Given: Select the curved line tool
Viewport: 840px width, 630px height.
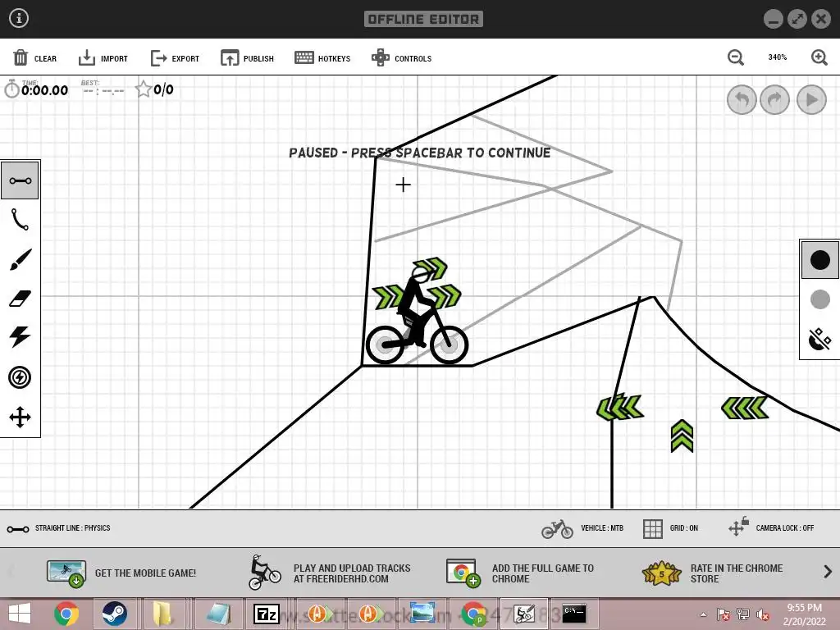Looking at the screenshot, I should tap(20, 219).
